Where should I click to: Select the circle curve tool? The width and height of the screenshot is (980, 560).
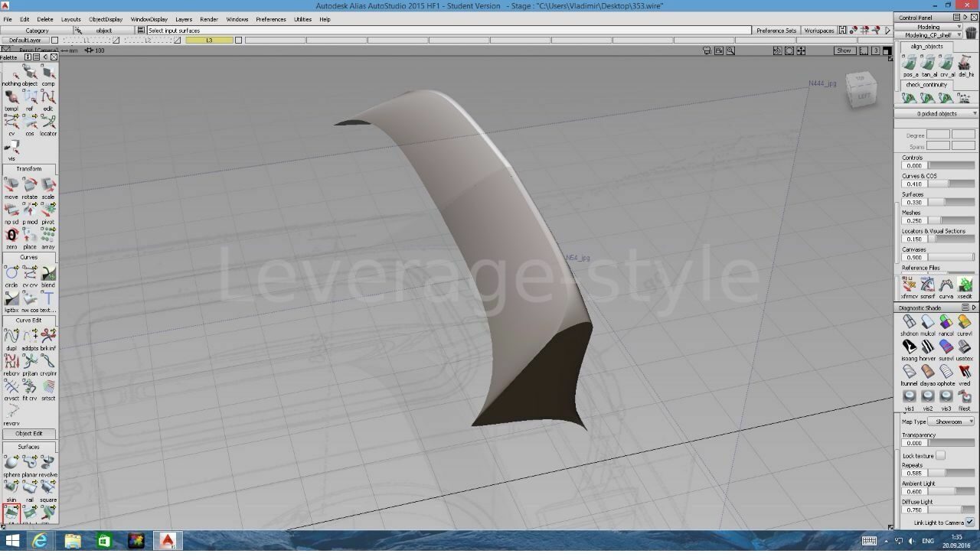[x=11, y=275]
